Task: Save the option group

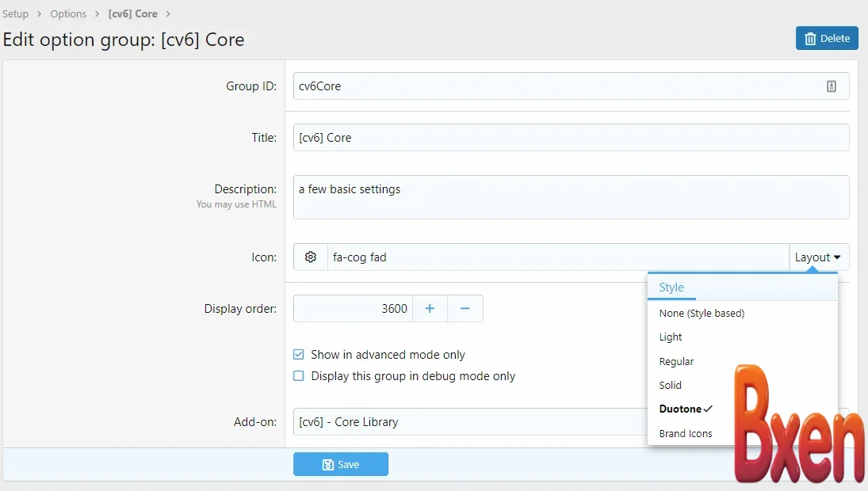Action: (340, 464)
